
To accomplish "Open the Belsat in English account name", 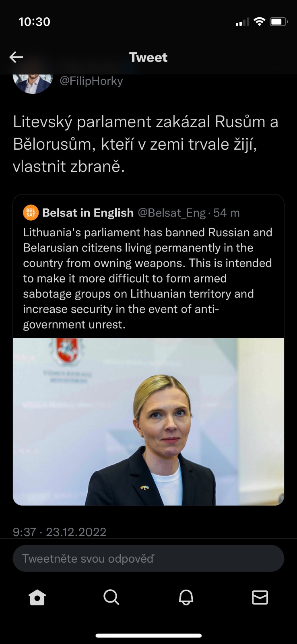I will (x=88, y=213).
